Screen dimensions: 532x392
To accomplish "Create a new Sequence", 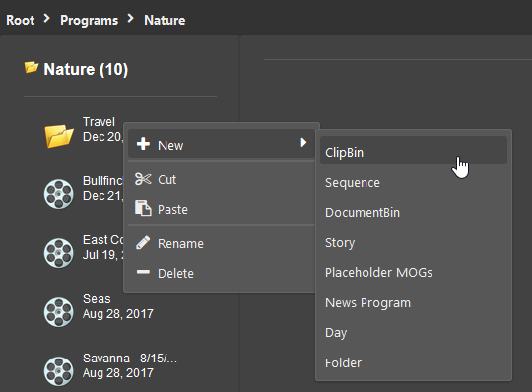I will point(414,183).
